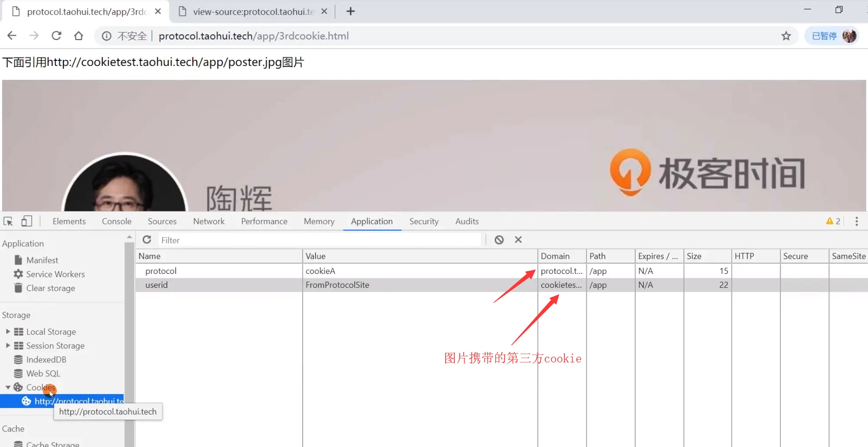The width and height of the screenshot is (868, 447).
Task: Click the cookie Filter input field
Action: click(320, 240)
